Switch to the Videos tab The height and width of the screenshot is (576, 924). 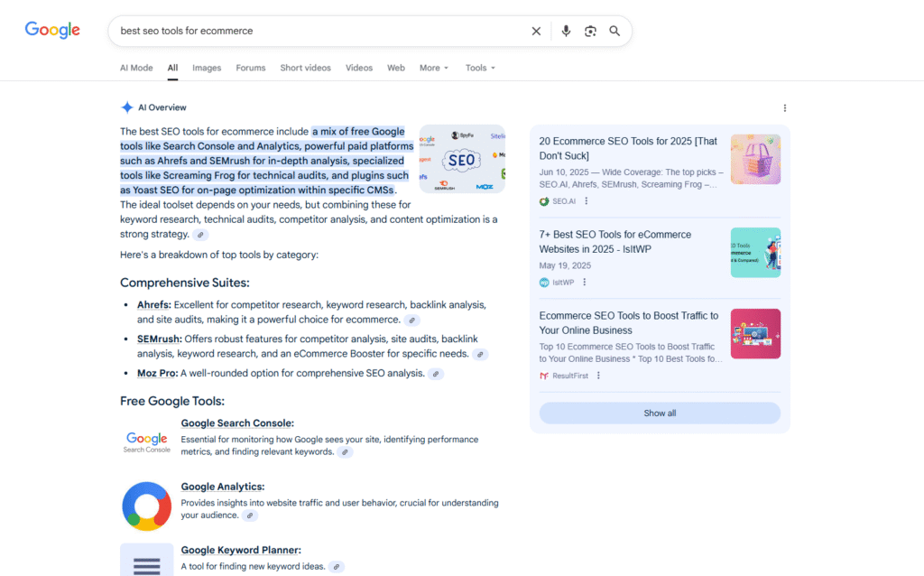[359, 68]
